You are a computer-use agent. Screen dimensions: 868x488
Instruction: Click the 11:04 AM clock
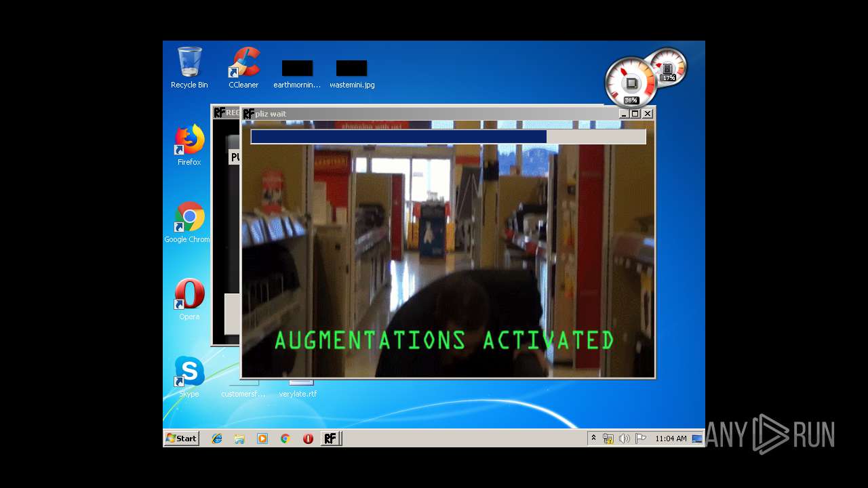coord(671,439)
